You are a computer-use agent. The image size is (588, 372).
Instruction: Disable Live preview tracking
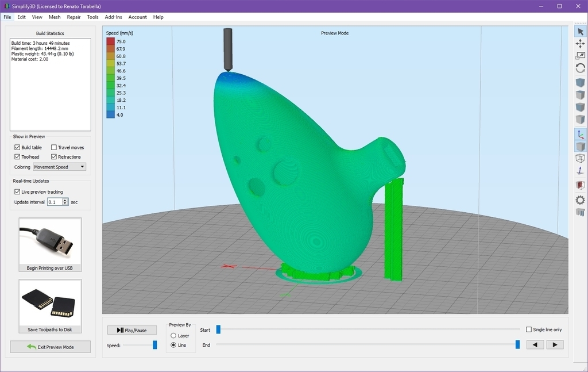17,192
